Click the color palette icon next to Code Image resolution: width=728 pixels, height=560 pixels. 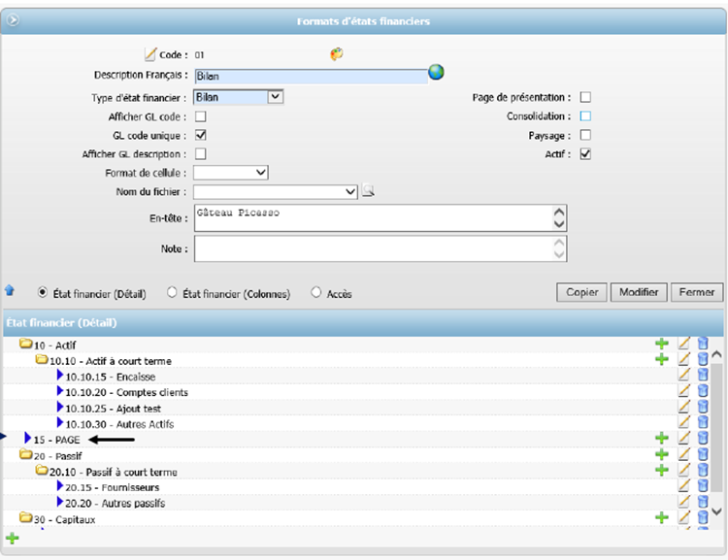click(x=337, y=54)
